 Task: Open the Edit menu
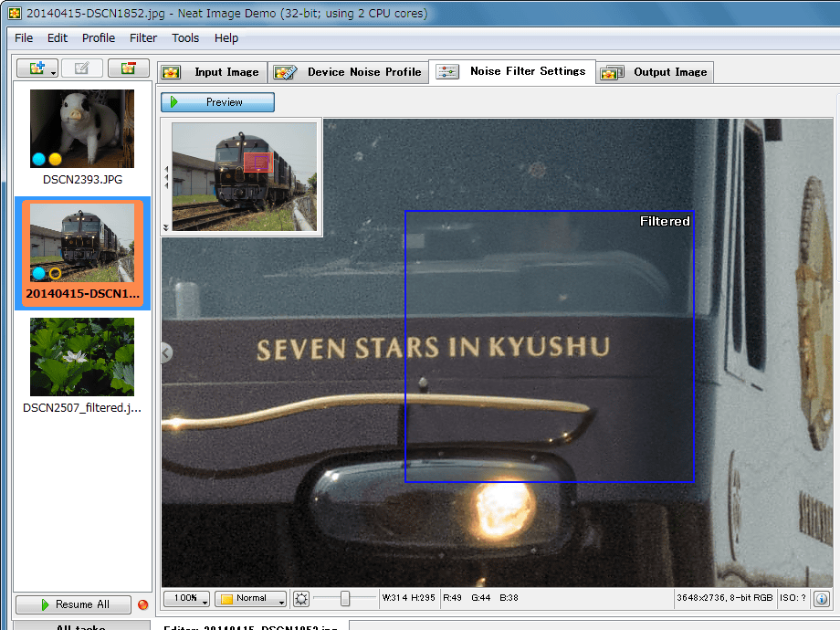click(x=58, y=38)
